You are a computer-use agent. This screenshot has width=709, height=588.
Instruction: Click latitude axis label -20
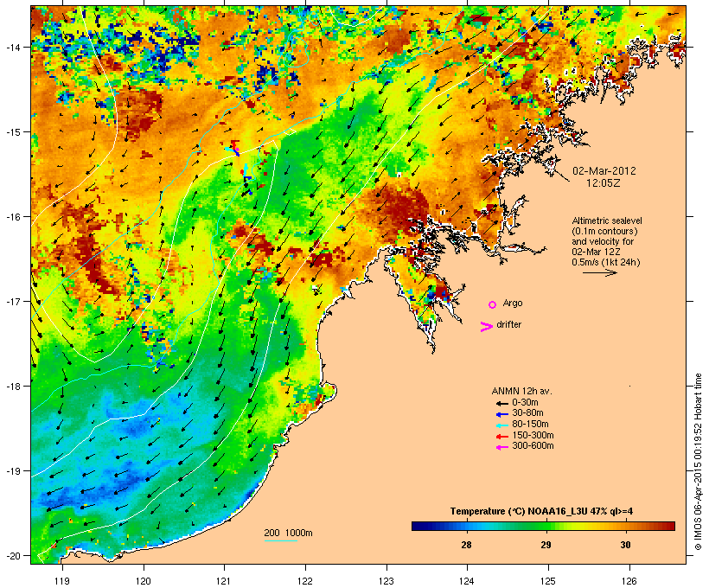click(12, 555)
